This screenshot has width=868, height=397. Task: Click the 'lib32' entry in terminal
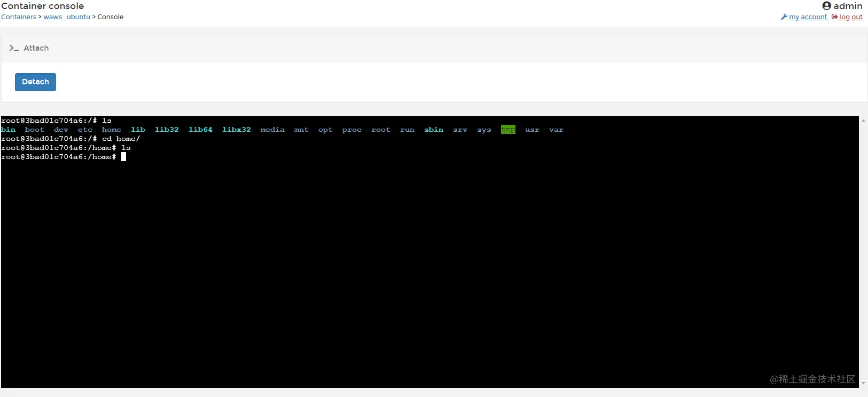pyautogui.click(x=167, y=130)
